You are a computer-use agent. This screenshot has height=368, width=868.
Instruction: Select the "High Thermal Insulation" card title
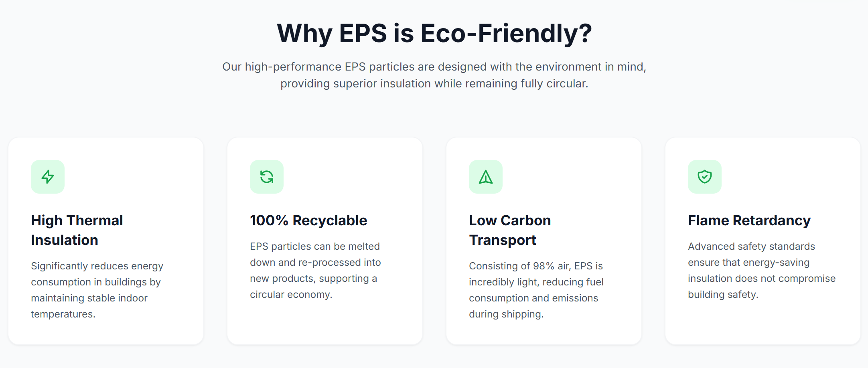click(x=77, y=230)
